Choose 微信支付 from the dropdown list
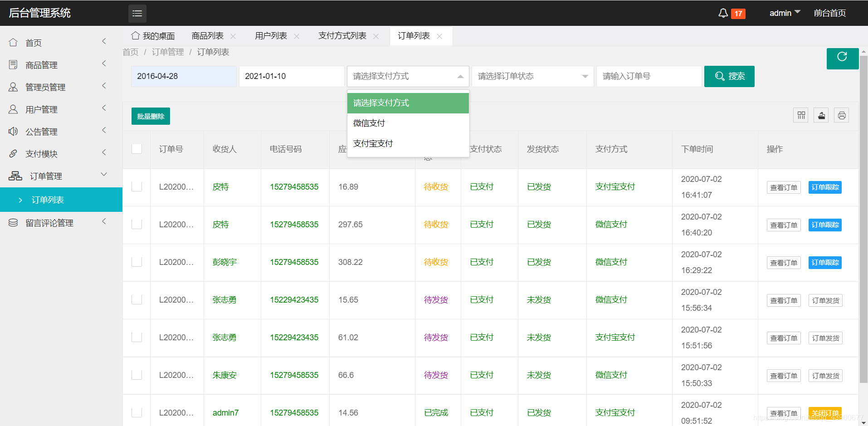The image size is (868, 426). click(408, 123)
